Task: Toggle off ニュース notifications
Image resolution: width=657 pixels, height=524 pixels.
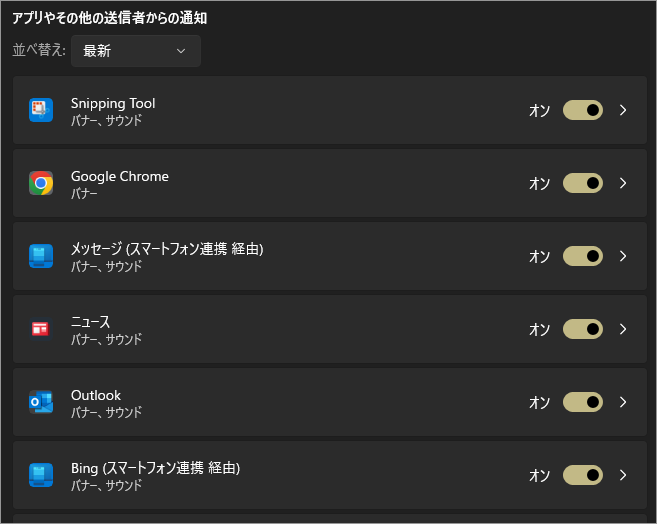Action: (x=583, y=329)
